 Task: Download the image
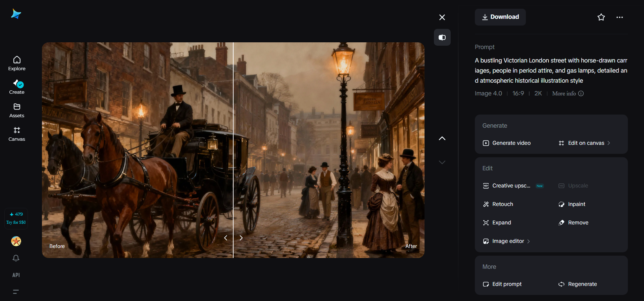(500, 17)
